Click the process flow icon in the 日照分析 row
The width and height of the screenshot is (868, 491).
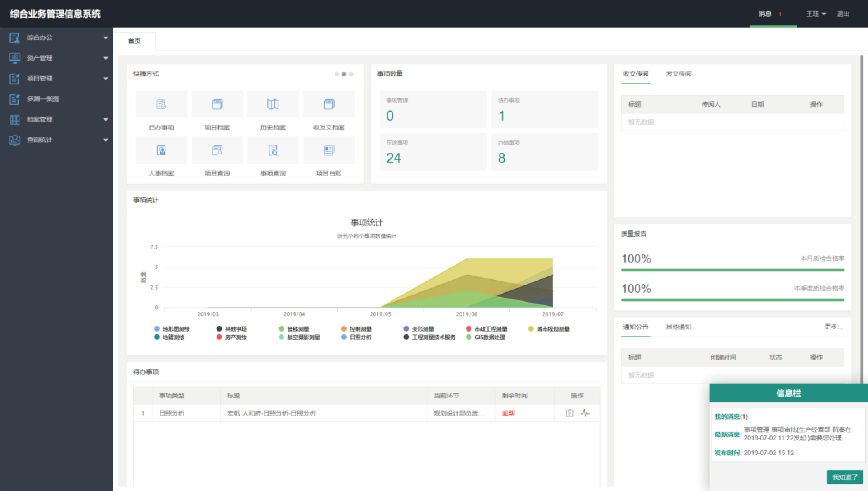[585, 413]
